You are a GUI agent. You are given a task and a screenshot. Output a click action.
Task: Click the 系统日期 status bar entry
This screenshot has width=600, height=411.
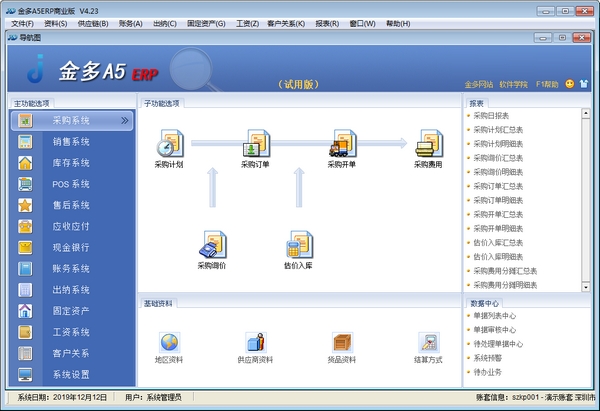(62, 398)
